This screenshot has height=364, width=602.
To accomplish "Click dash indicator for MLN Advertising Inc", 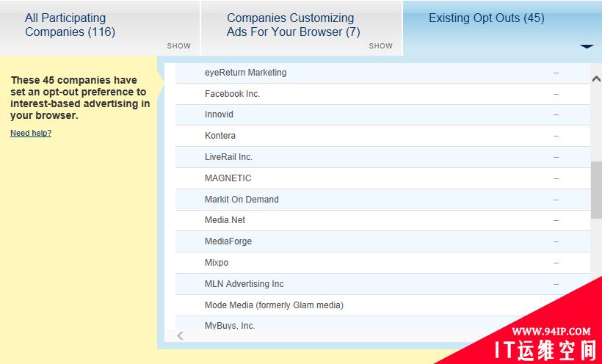I will click(x=556, y=284).
